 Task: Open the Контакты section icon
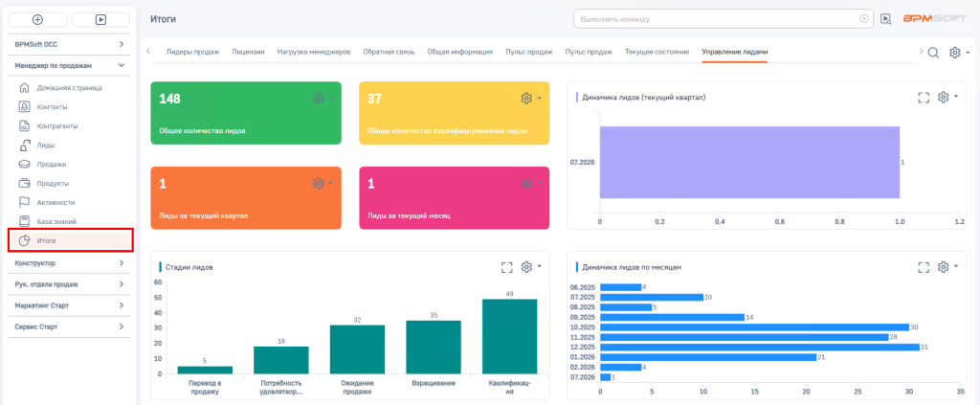click(x=24, y=107)
